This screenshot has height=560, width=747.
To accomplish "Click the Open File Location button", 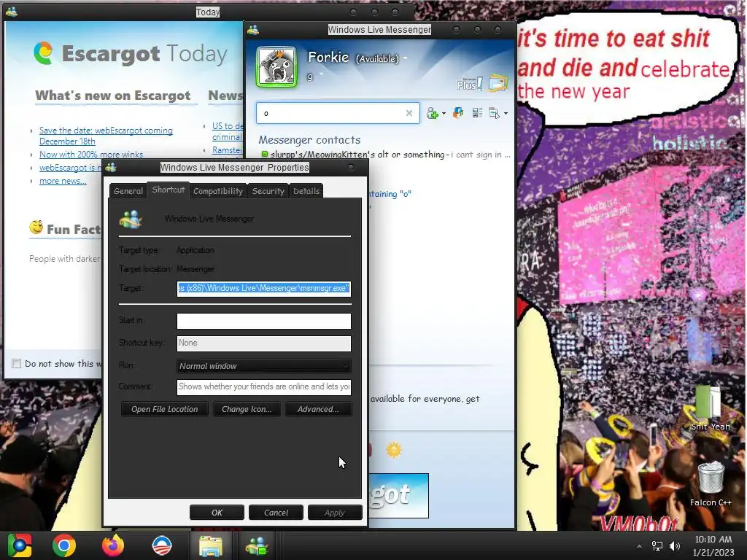I will pyautogui.click(x=164, y=409).
